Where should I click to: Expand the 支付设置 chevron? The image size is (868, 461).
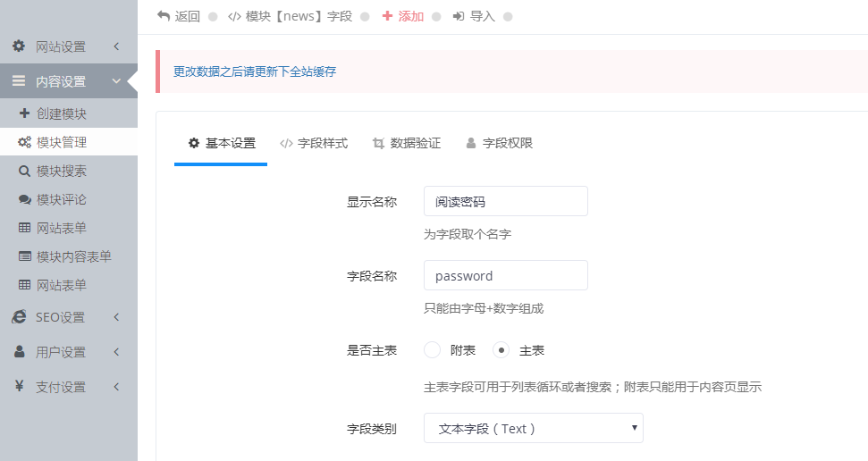pos(116,386)
